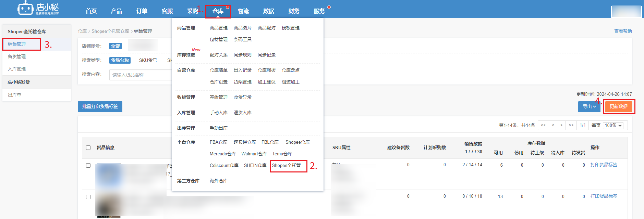The width and height of the screenshot is (644, 219).
Task: Choose 商品图片 in the warehouse menu
Action: click(243, 28)
